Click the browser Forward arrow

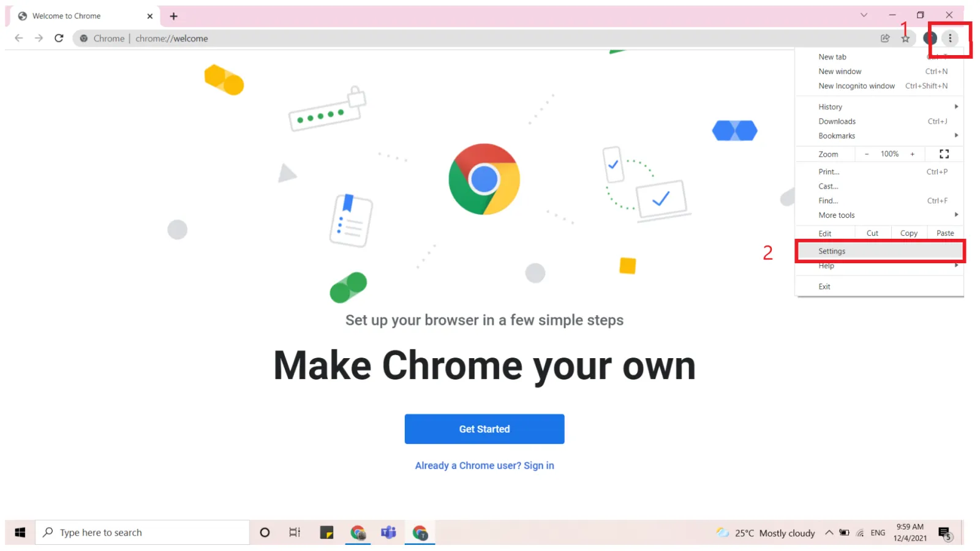click(x=39, y=38)
